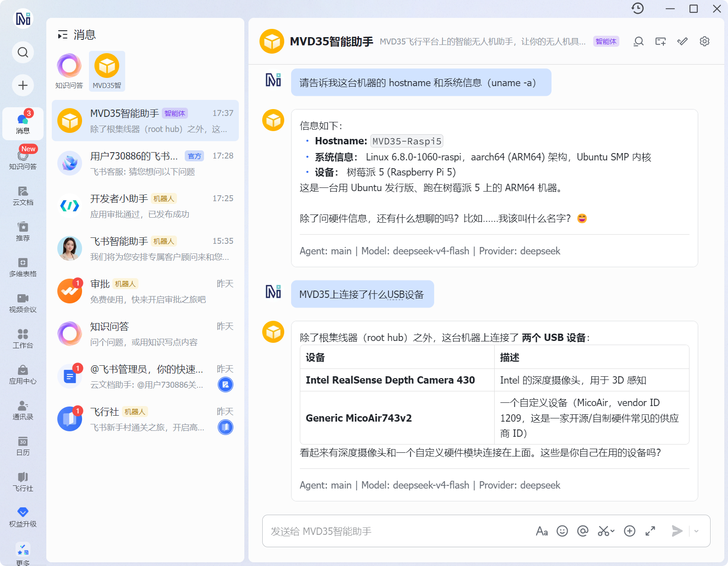Select pinned 知识问答 shortcut avatar
Image resolution: width=728 pixels, height=566 pixels.
[x=69, y=71]
